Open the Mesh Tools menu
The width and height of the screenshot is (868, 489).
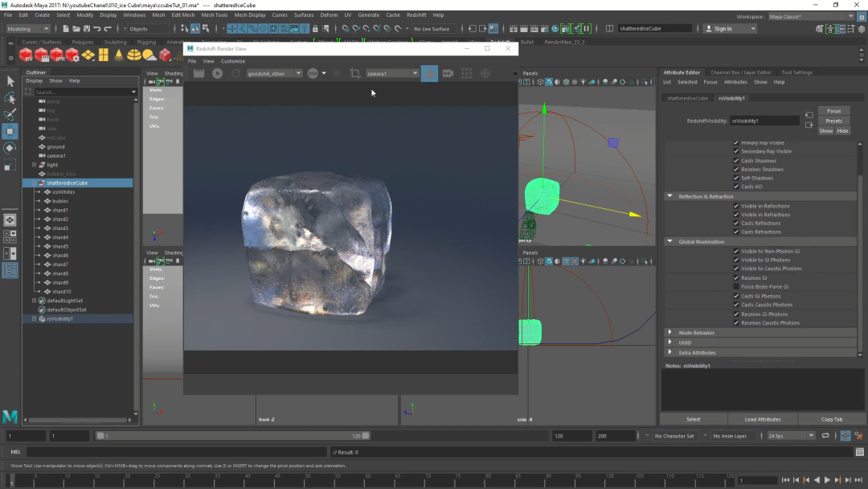coord(215,15)
